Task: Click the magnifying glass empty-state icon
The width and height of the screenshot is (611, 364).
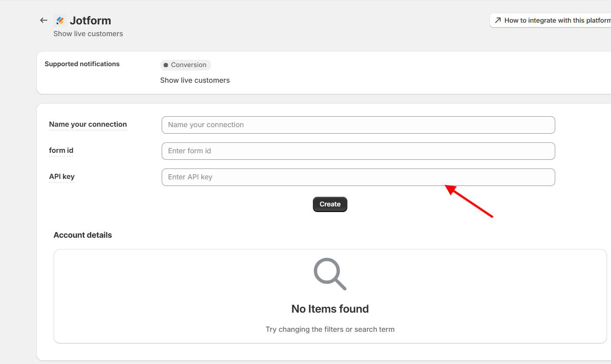Action: [330, 274]
